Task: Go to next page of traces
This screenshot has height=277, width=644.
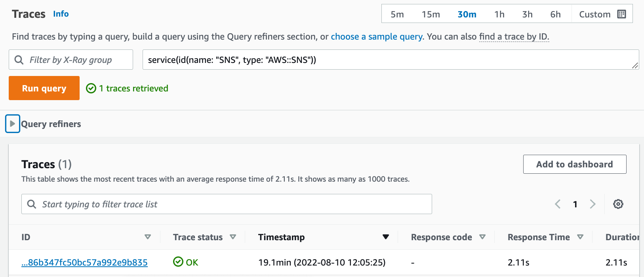Action: click(x=593, y=204)
